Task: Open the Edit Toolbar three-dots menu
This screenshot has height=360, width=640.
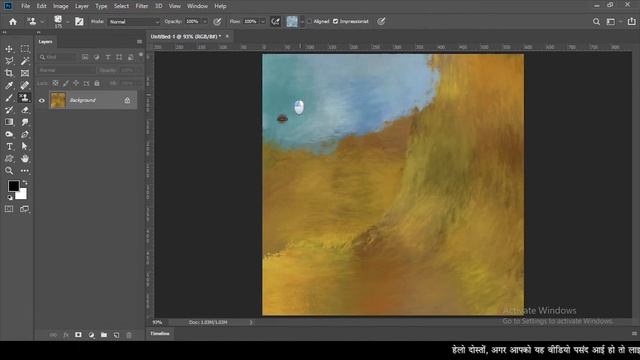Action: (x=25, y=171)
